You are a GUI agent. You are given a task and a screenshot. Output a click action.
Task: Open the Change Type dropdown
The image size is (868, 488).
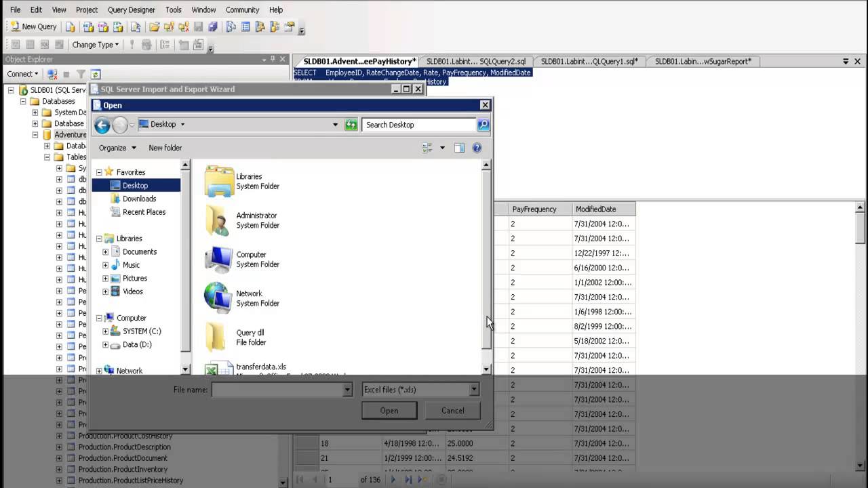[95, 45]
